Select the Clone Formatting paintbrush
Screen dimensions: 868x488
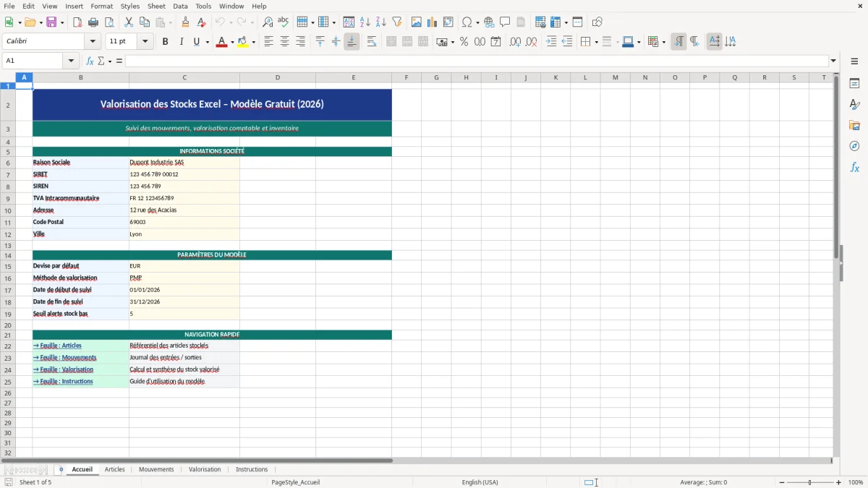186,22
